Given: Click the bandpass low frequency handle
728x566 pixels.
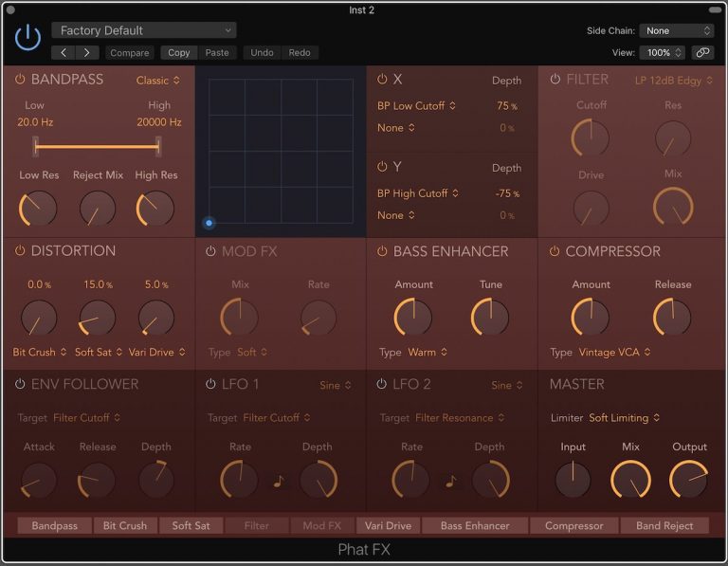Looking at the screenshot, I should tap(36, 146).
